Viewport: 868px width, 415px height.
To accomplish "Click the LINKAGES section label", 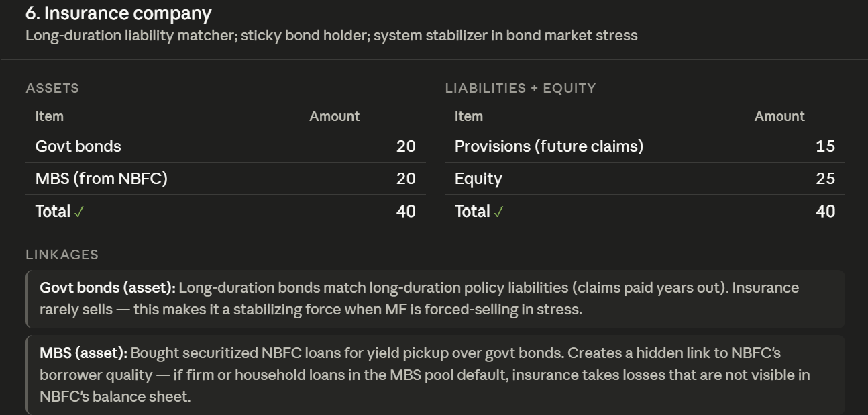I will [62, 255].
